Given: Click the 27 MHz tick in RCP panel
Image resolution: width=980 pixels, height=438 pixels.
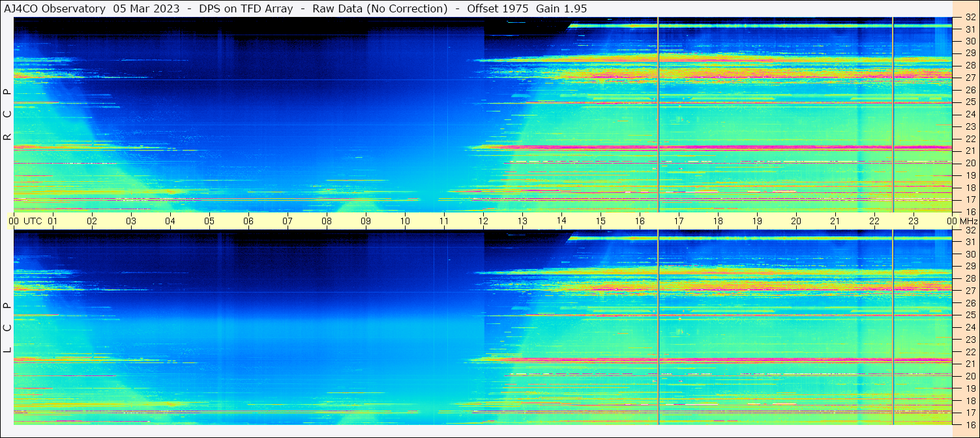Looking at the screenshot, I should [x=970, y=78].
